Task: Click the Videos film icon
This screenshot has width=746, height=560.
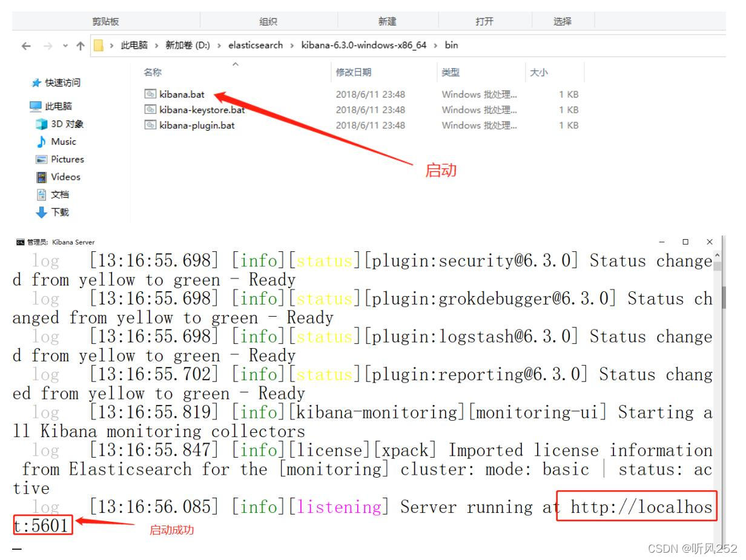Action: coord(41,177)
